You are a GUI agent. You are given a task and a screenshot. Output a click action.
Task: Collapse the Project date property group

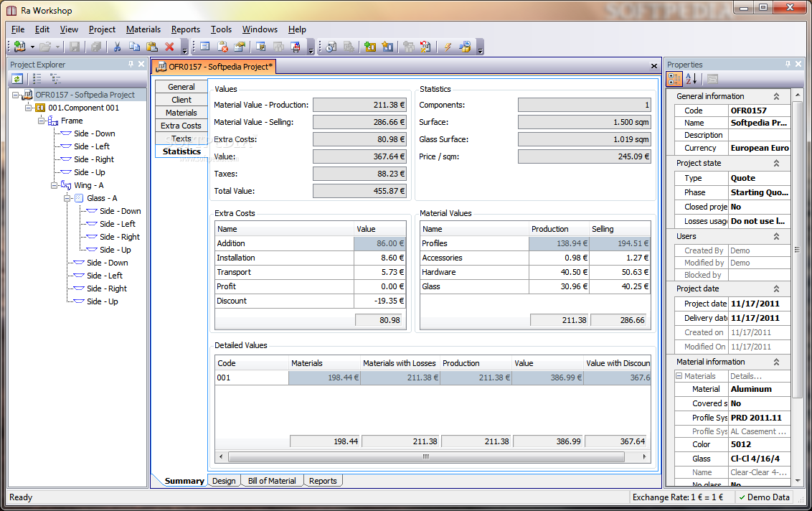[776, 289]
